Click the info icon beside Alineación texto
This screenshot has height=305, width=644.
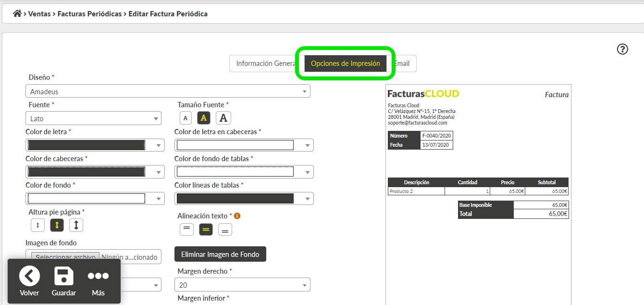click(237, 216)
